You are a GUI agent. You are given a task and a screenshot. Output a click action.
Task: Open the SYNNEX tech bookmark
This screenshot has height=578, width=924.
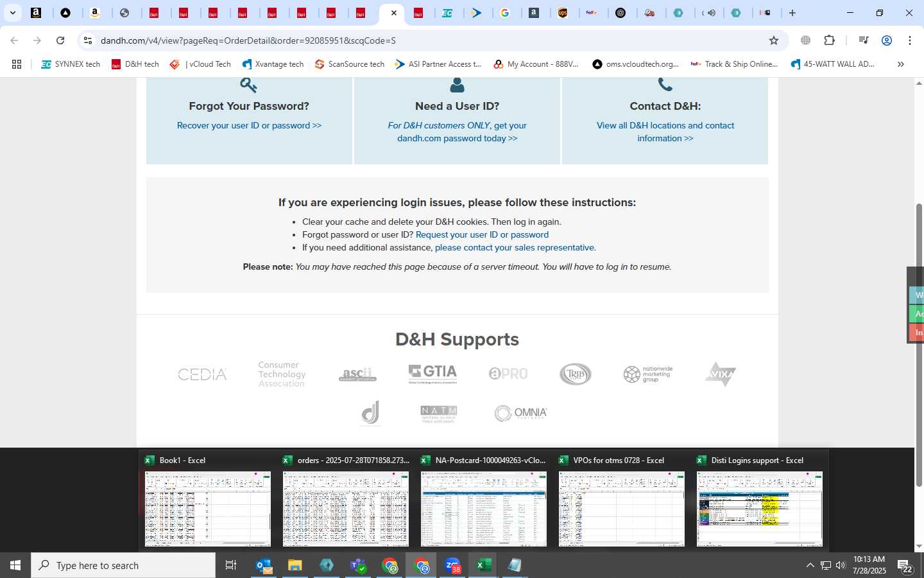coord(71,64)
